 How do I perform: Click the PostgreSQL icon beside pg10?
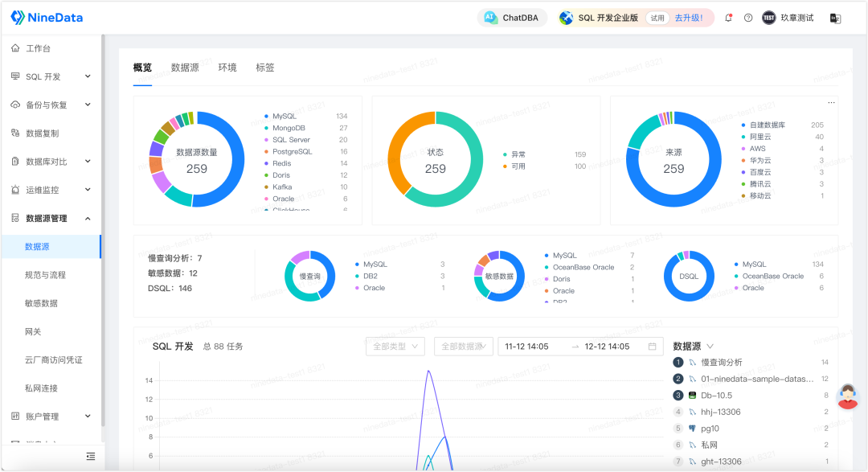692,429
